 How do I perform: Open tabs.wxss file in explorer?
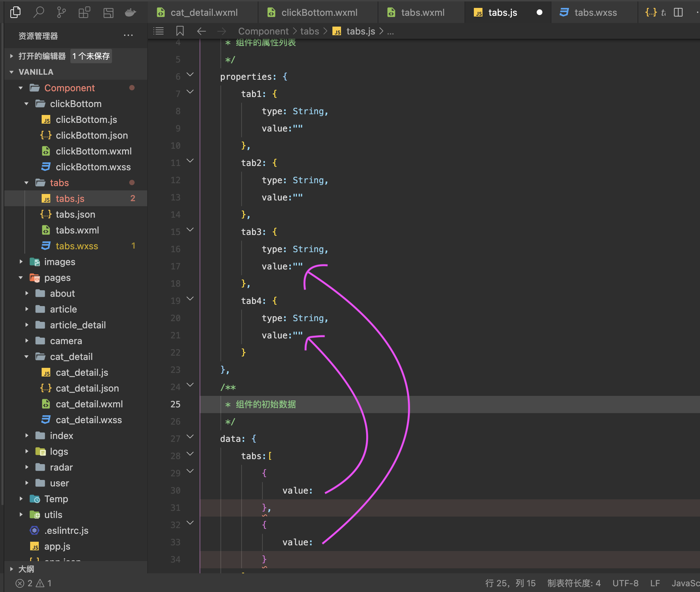77,246
